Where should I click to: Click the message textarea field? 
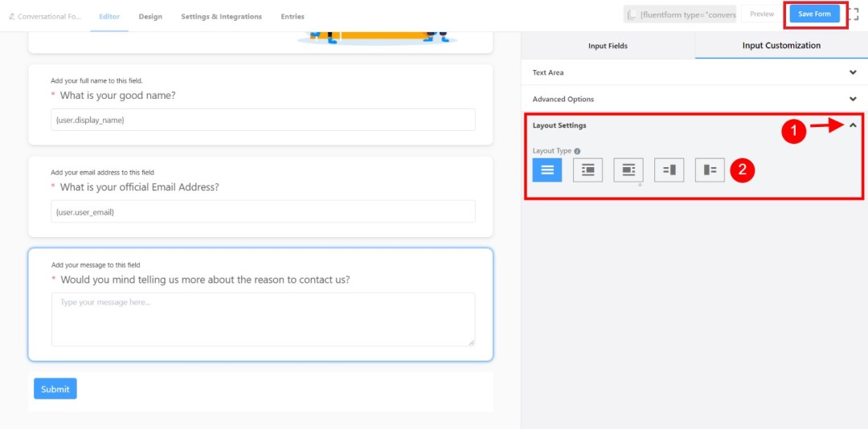(x=263, y=320)
